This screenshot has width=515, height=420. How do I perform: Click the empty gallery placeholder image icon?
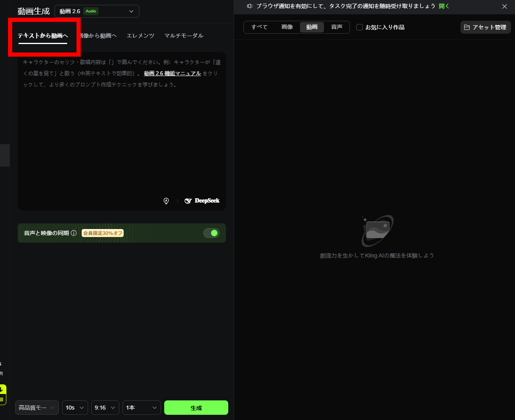pos(377,231)
